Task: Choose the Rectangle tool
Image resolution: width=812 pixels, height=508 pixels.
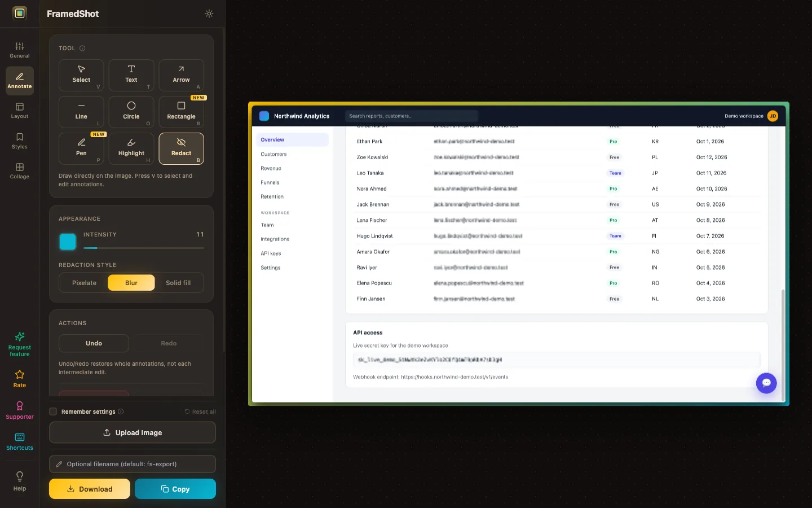Action: click(181, 112)
